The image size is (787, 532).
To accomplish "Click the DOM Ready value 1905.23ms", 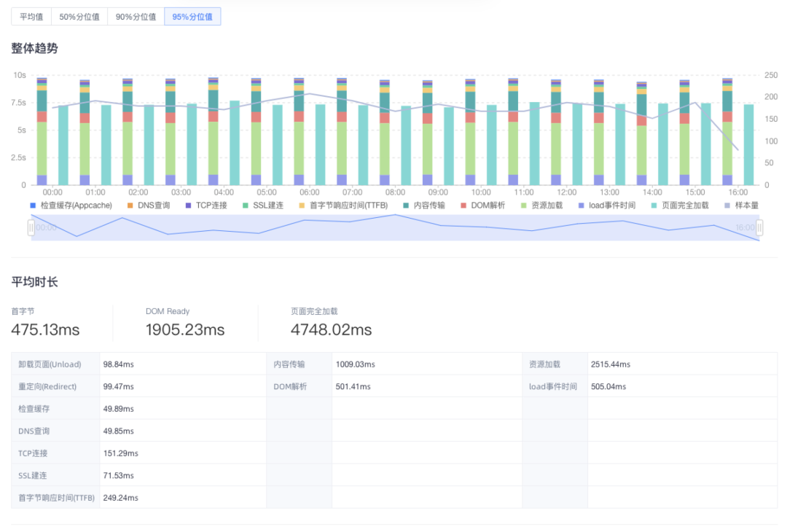I will coord(185,329).
